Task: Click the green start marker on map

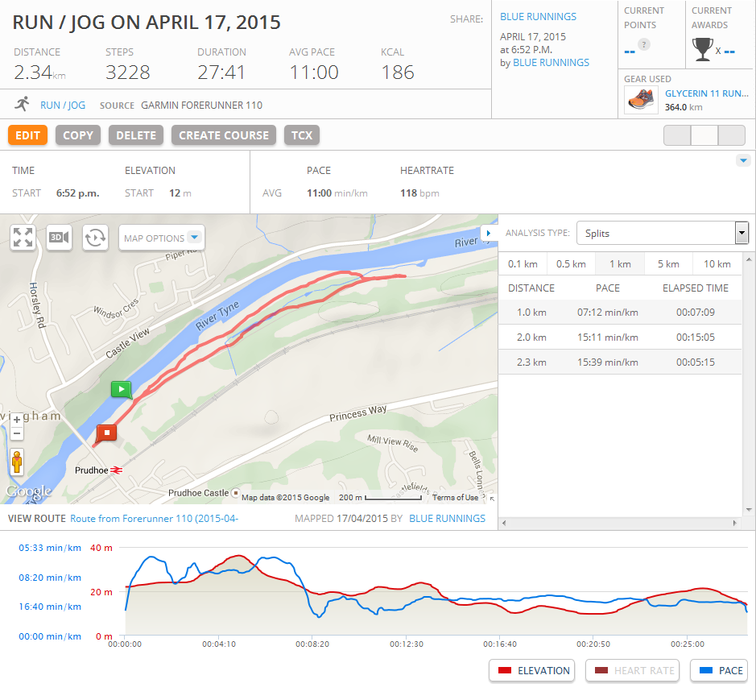Action: (x=121, y=390)
